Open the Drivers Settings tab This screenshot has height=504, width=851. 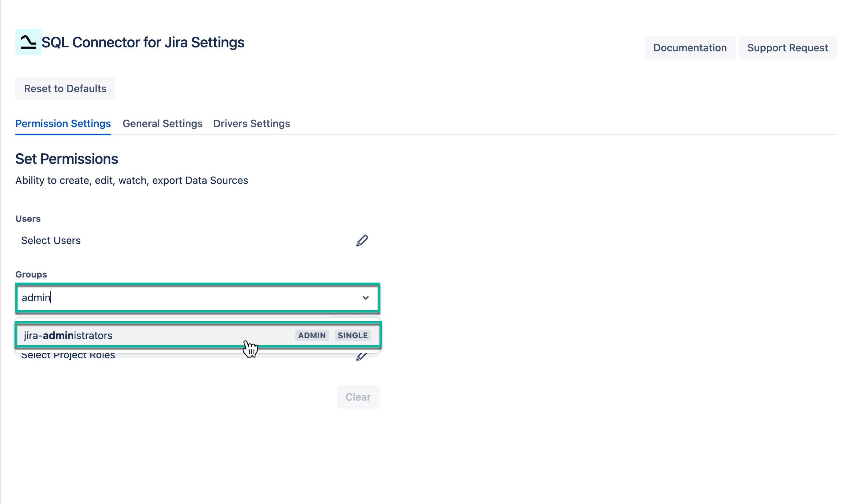(251, 123)
